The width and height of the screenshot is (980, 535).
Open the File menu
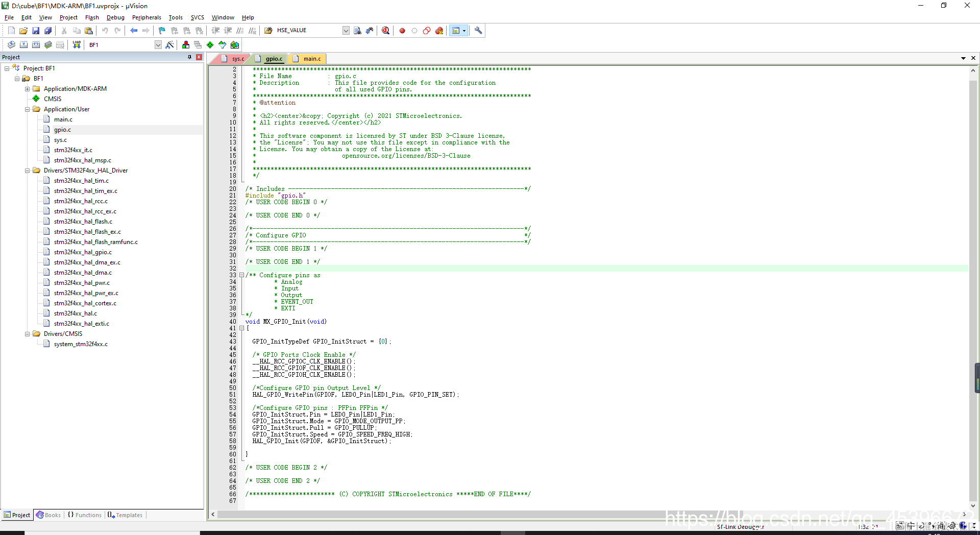point(9,17)
